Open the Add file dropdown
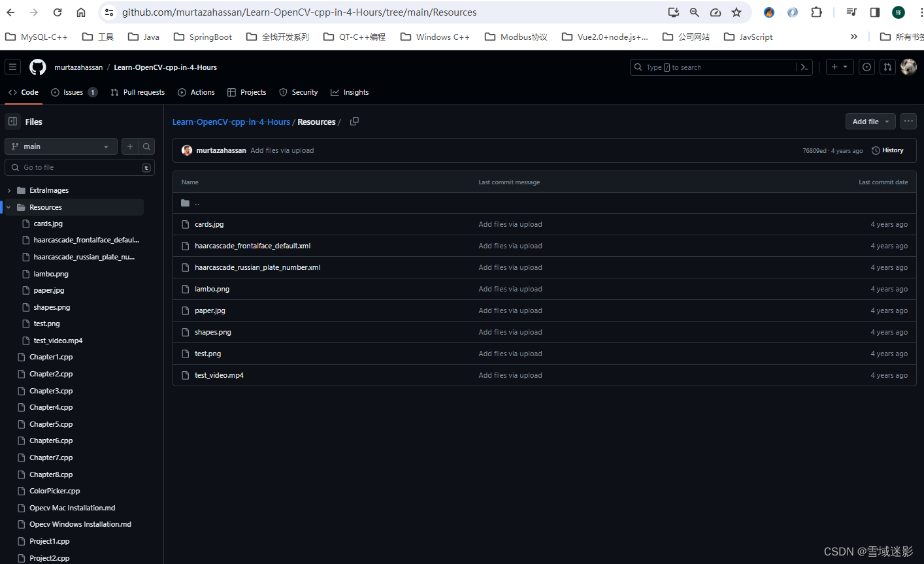The width and height of the screenshot is (924, 564). click(870, 122)
